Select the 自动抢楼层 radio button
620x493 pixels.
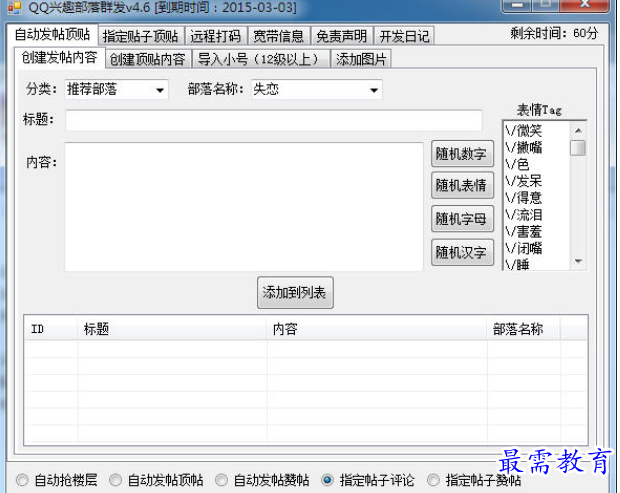click(23, 480)
